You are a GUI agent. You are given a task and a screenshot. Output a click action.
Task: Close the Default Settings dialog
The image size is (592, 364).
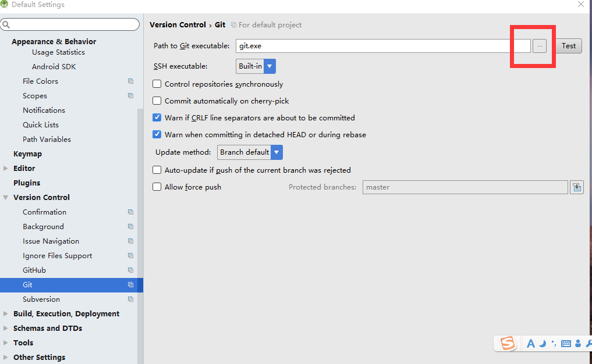(x=581, y=4)
